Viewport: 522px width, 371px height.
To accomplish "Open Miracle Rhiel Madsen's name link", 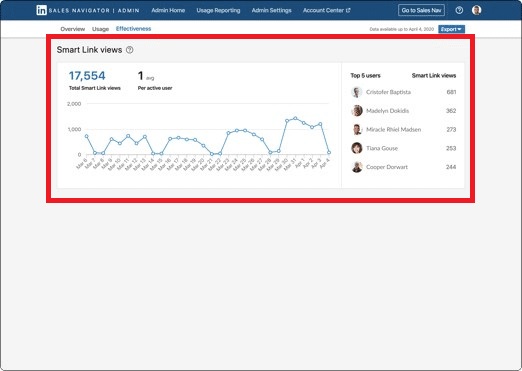I will tap(393, 129).
